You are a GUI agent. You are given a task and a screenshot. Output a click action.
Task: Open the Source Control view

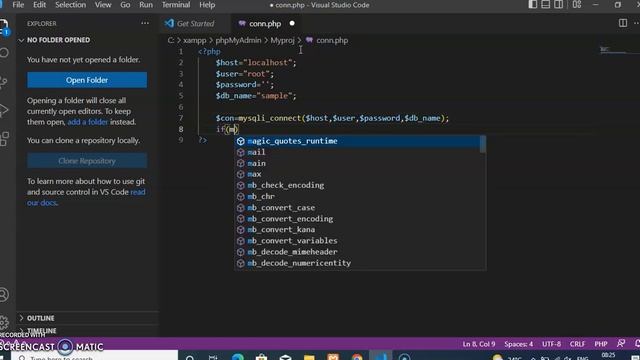(3, 82)
